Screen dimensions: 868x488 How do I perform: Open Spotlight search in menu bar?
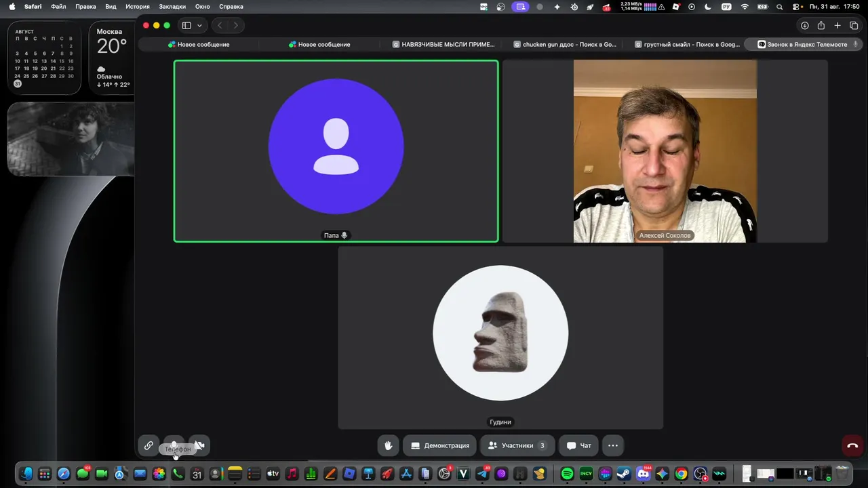pyautogui.click(x=780, y=7)
